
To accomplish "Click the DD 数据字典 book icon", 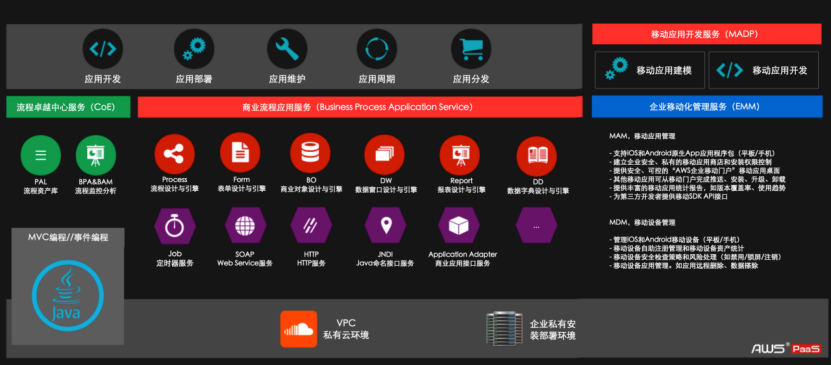I will click(x=537, y=156).
